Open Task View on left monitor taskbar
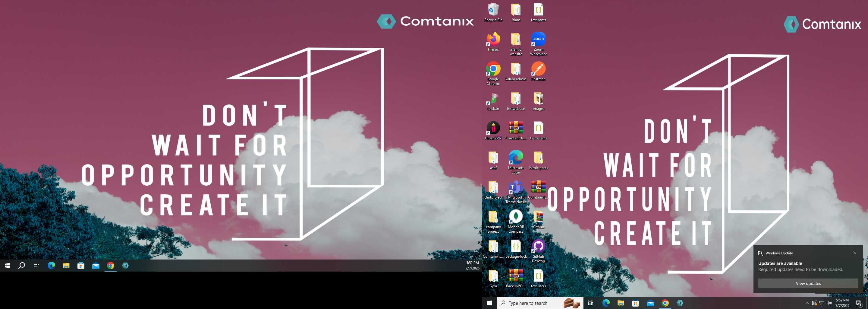The height and width of the screenshot is (309, 868). click(36, 266)
